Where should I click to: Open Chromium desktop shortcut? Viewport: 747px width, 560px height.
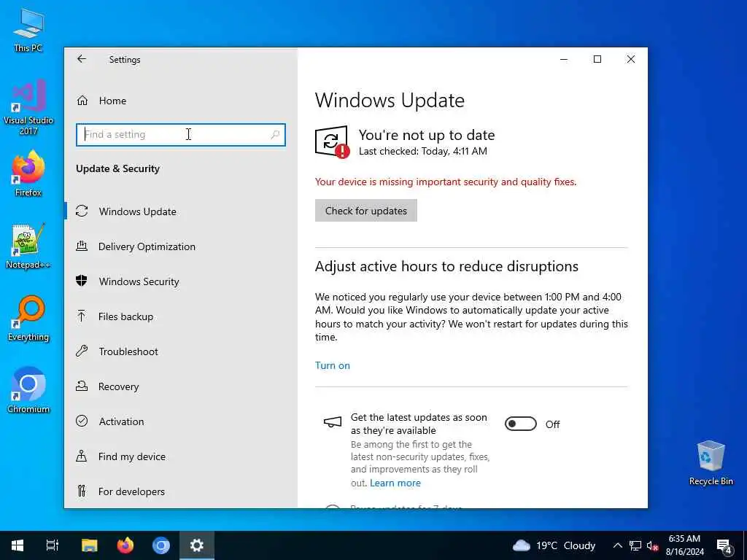pyautogui.click(x=28, y=391)
